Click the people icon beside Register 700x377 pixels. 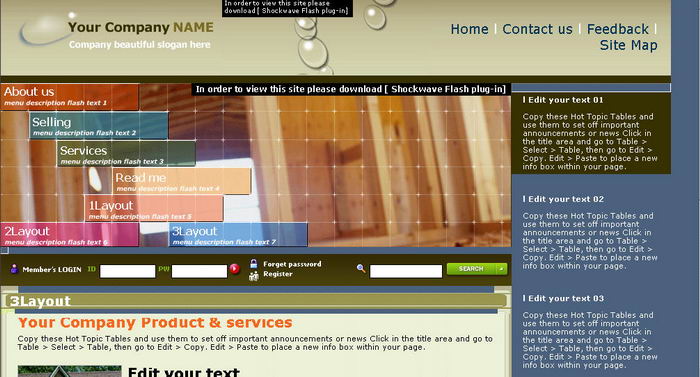(x=254, y=276)
